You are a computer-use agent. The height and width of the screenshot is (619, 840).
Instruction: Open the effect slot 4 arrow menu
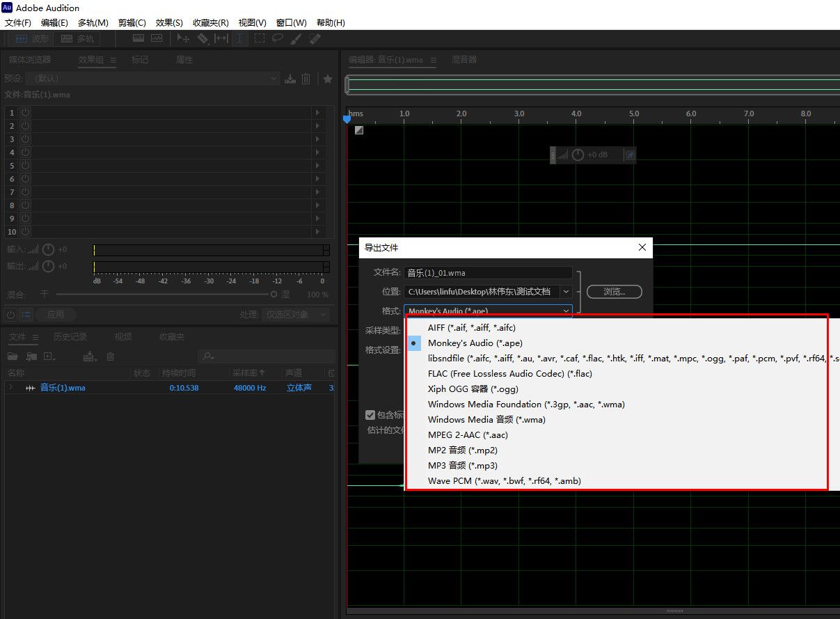pyautogui.click(x=318, y=152)
